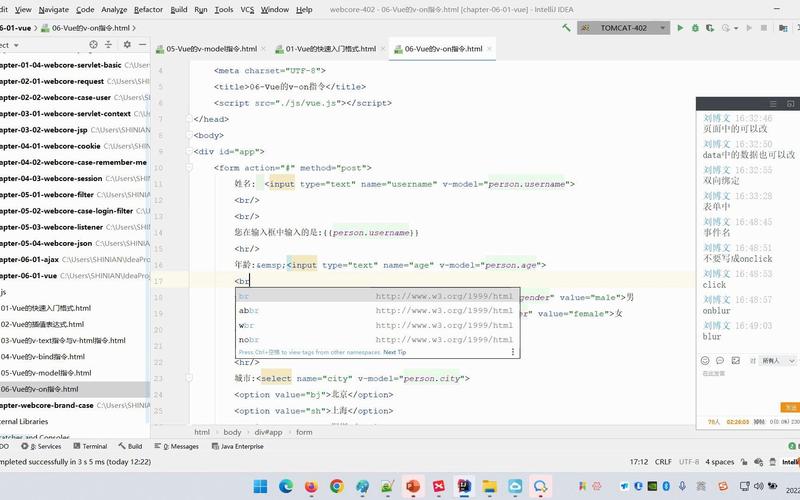Run with coverage icon in toolbar
Viewport: 800px width, 500px height.
(x=710, y=28)
